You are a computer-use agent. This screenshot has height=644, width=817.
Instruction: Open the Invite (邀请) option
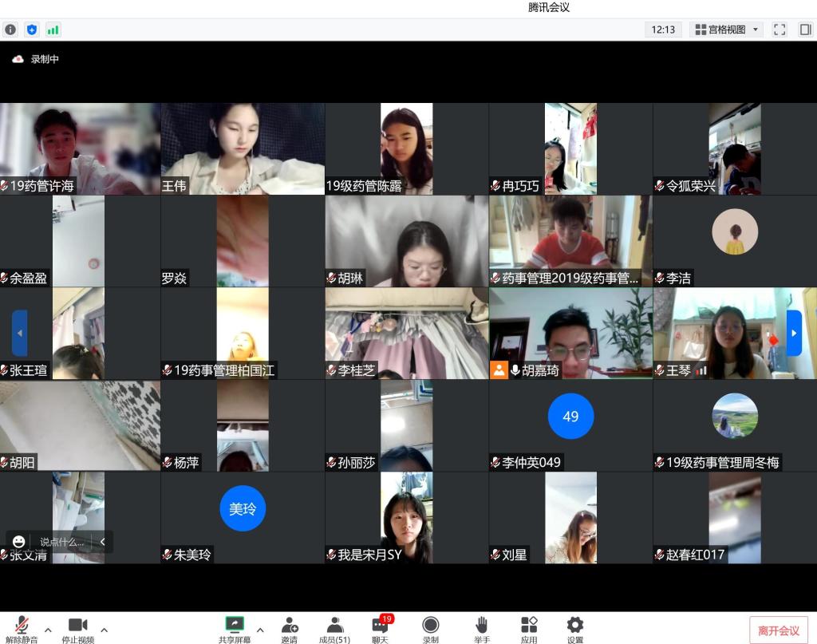pos(289,629)
